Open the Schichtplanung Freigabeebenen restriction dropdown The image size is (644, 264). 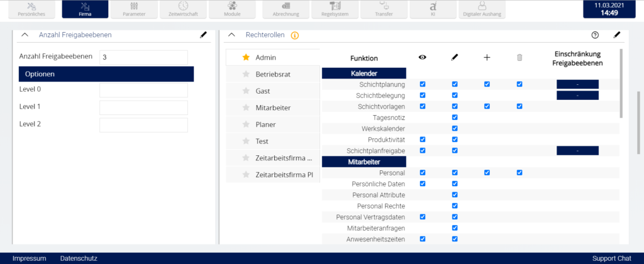(577, 84)
